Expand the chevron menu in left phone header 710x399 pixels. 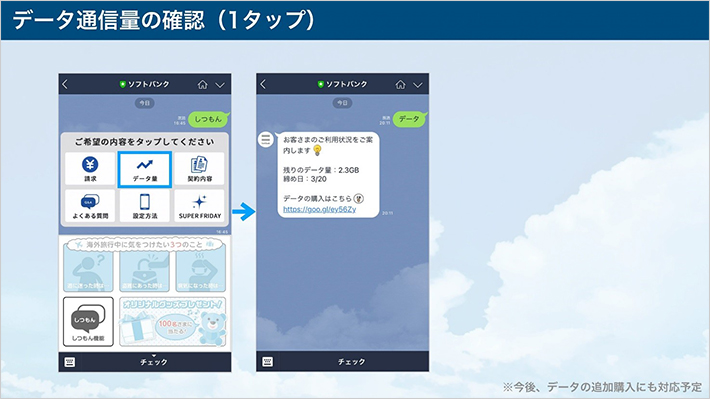point(220,85)
